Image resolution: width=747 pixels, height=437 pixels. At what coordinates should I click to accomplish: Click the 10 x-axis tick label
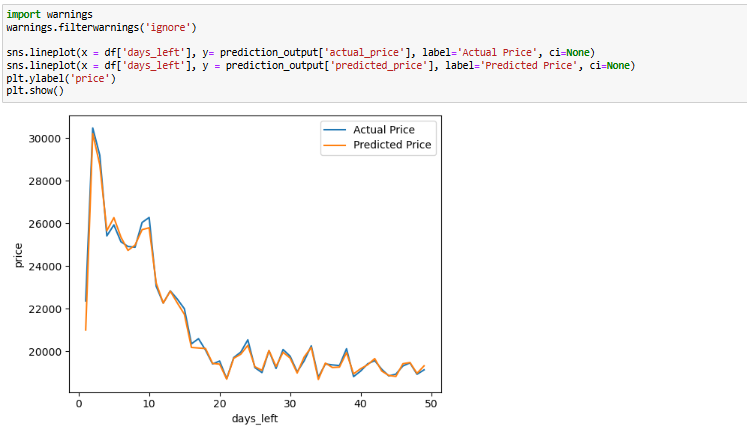149,403
